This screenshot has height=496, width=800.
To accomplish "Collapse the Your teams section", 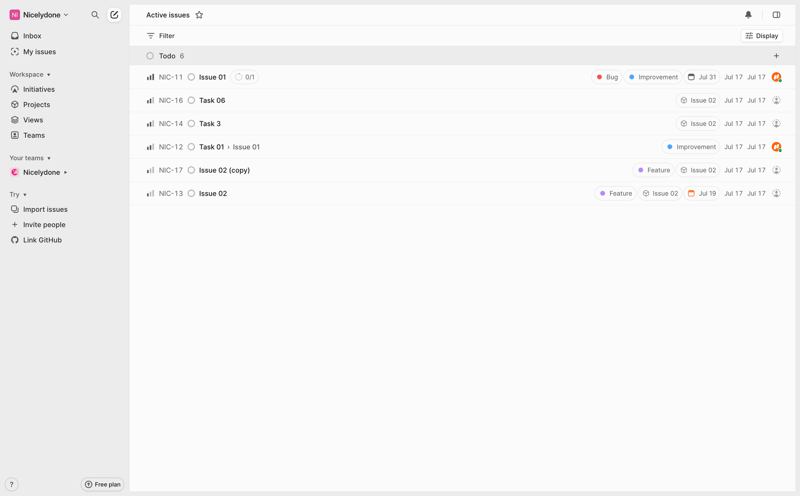I will coord(30,158).
